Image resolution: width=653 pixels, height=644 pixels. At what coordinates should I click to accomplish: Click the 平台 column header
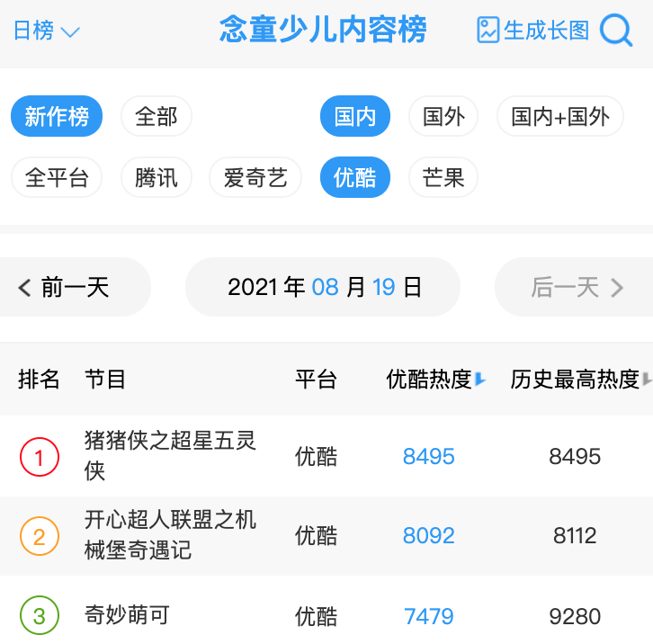[316, 379]
